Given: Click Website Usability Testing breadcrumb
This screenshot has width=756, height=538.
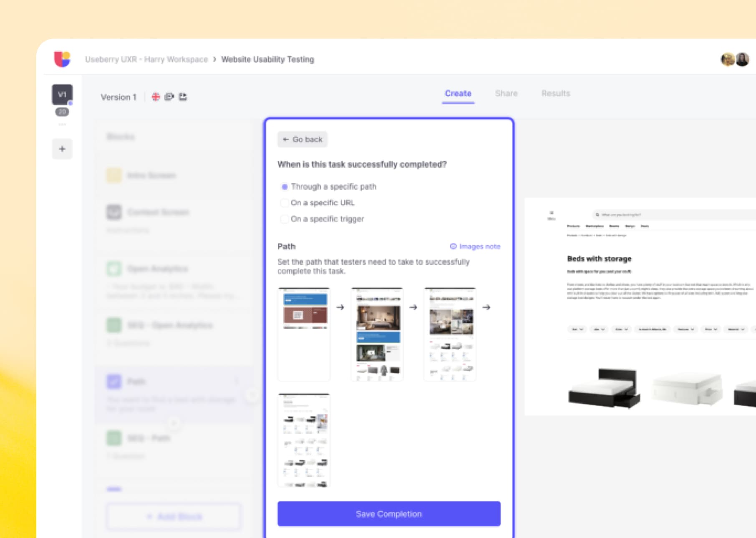Looking at the screenshot, I should click(267, 59).
